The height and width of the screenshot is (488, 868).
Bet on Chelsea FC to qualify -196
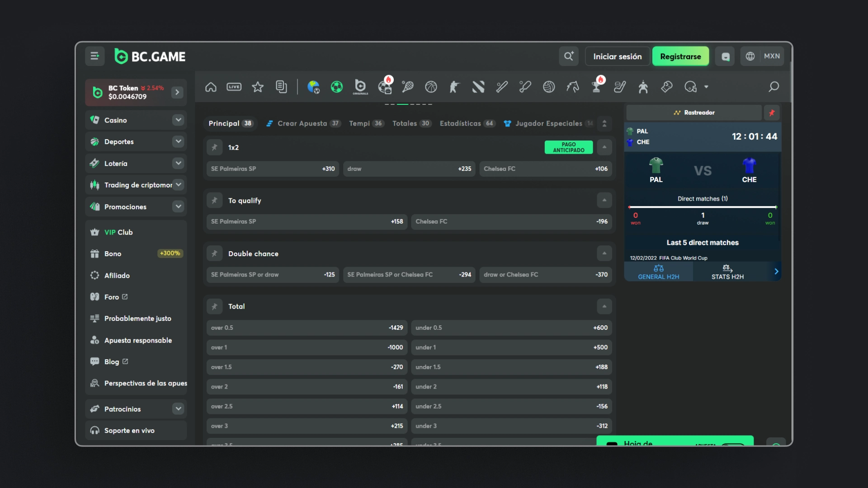[511, 221]
